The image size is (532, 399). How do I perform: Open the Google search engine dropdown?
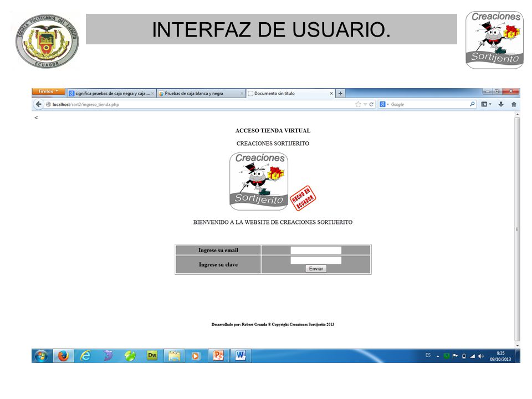point(384,105)
